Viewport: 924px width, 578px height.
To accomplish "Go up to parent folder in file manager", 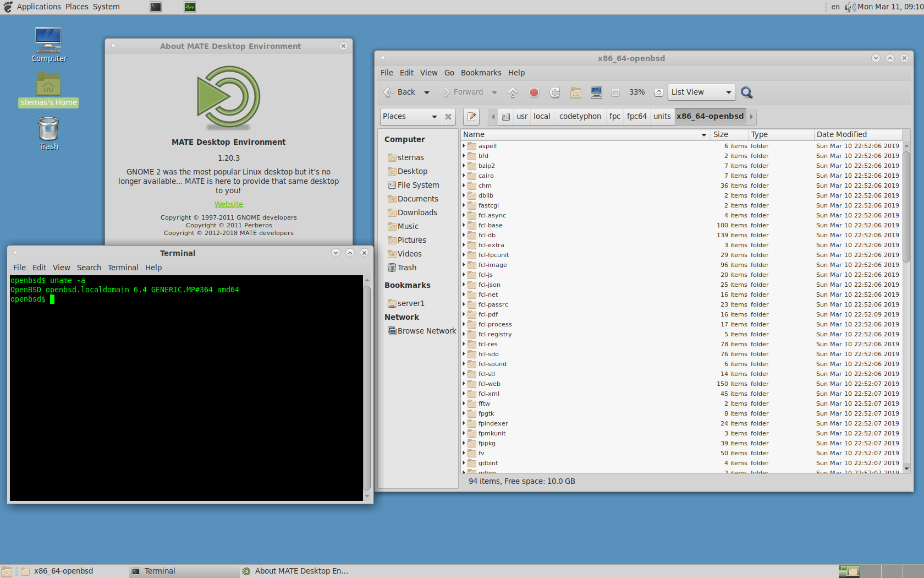I will pos(513,92).
